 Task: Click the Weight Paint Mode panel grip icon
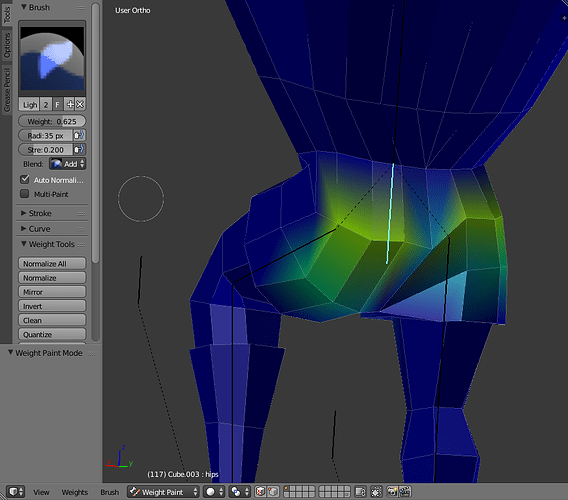(x=91, y=353)
